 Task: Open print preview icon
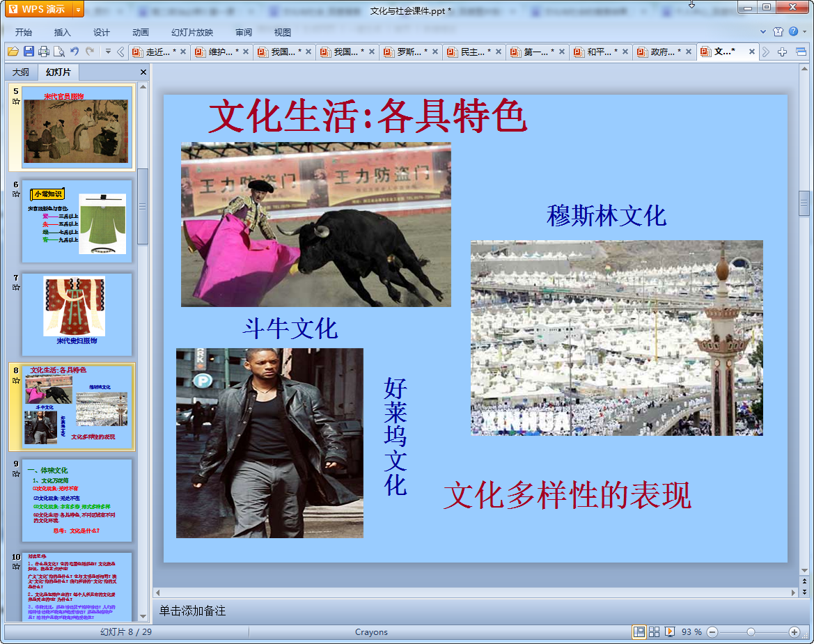(x=59, y=52)
